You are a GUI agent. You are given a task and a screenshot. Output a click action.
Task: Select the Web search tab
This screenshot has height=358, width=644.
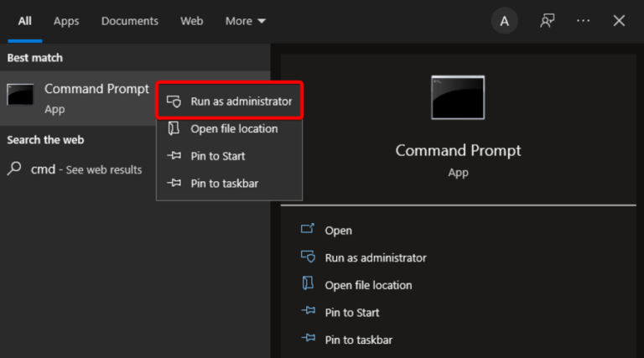pos(192,21)
